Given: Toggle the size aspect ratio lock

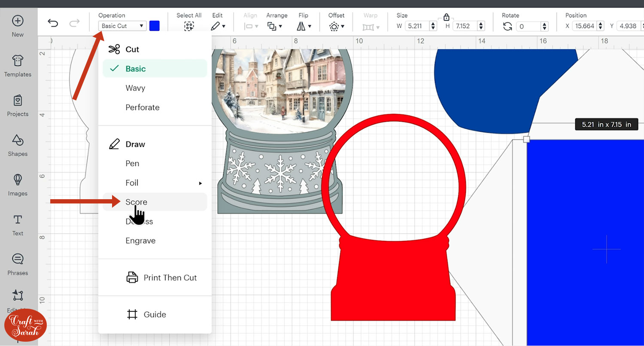Looking at the screenshot, I should click(x=447, y=17).
